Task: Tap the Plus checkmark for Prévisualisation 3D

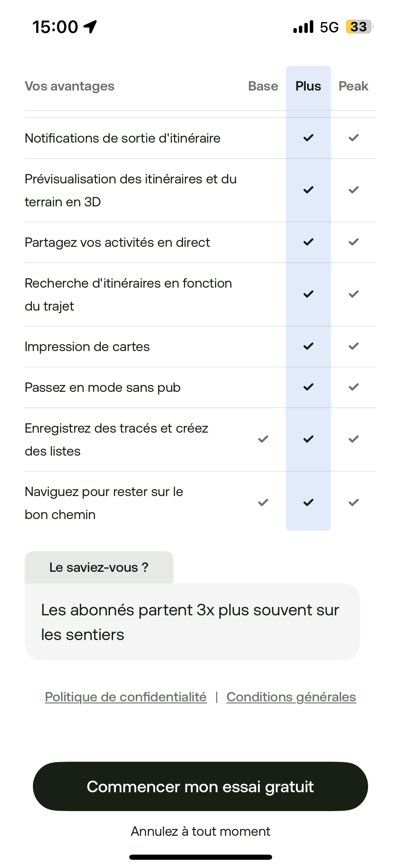Action: point(308,190)
